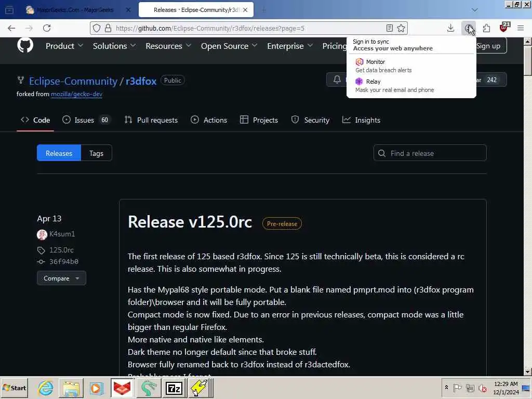Open the Firefox View icon on the tab bar
The width and height of the screenshot is (532, 399).
[x=9, y=10]
